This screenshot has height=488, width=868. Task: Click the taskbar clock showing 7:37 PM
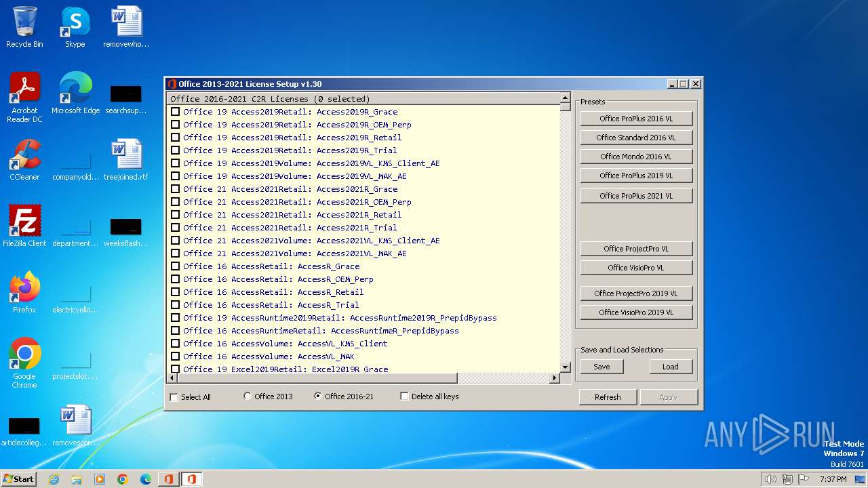[833, 479]
